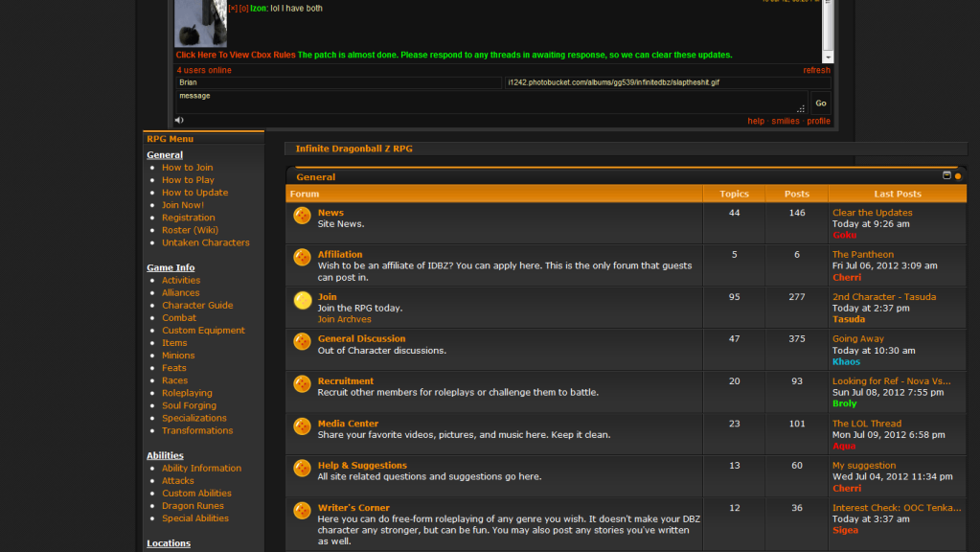This screenshot has width=980, height=552.
Task: Open Races under Game Info
Action: point(174,380)
